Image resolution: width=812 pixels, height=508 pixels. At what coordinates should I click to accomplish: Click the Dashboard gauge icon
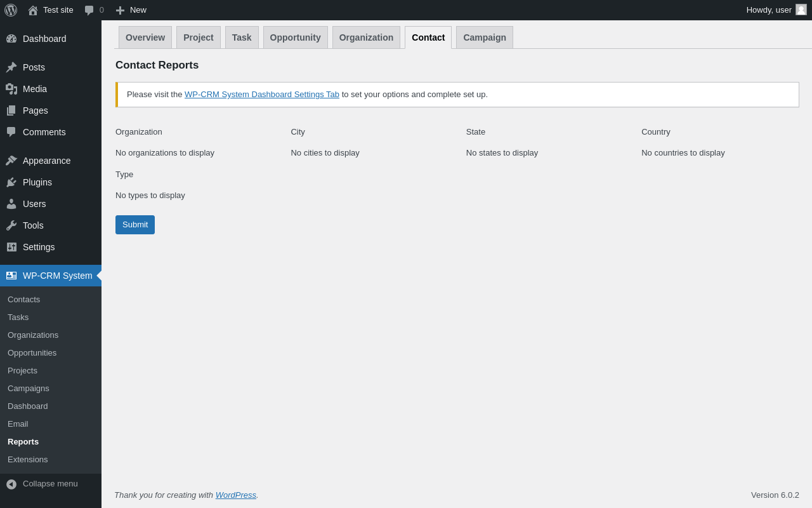11,39
